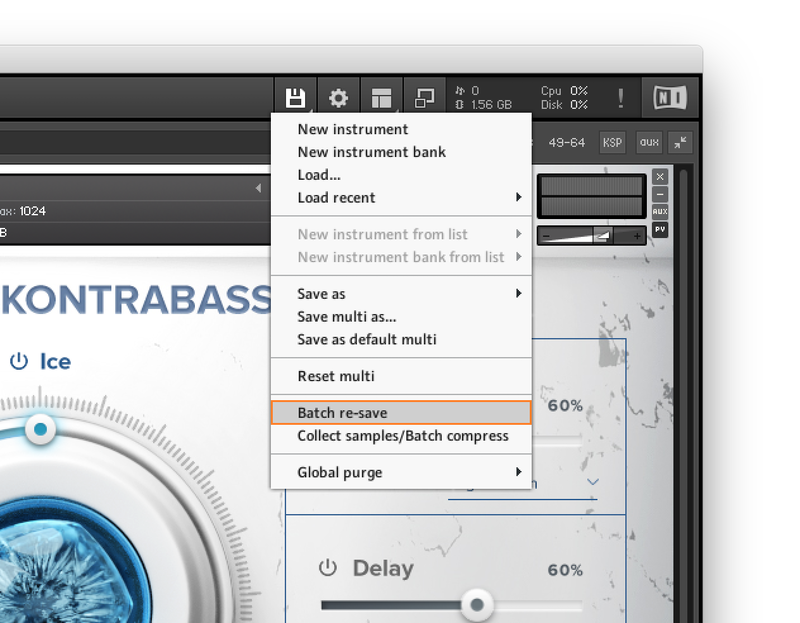Click the KONTRABASS title text

[x=137, y=300]
